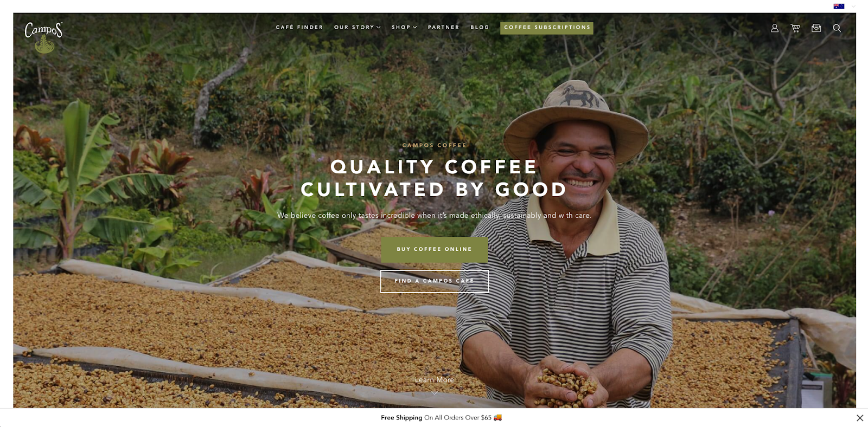
Task: Go to Café Finder menu item
Action: coord(299,27)
